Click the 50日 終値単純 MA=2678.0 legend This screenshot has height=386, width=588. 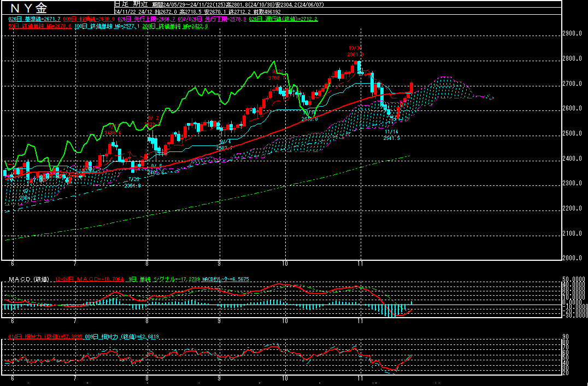coord(40,27)
